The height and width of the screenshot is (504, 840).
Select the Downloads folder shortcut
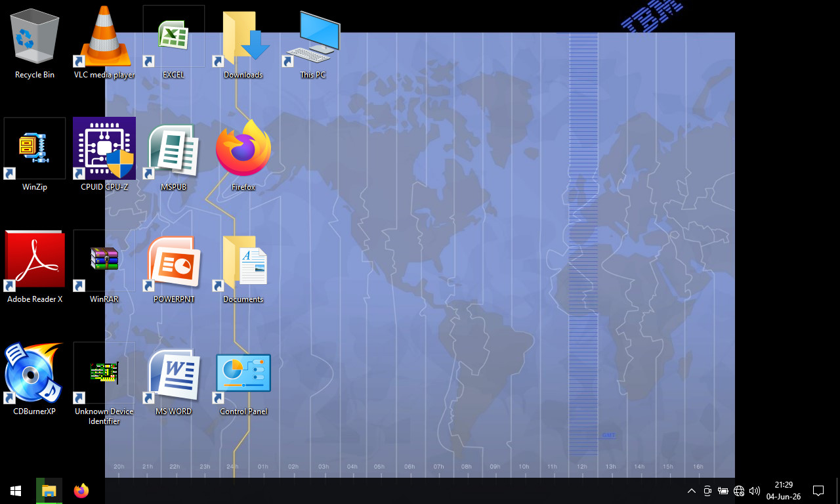[x=243, y=43]
